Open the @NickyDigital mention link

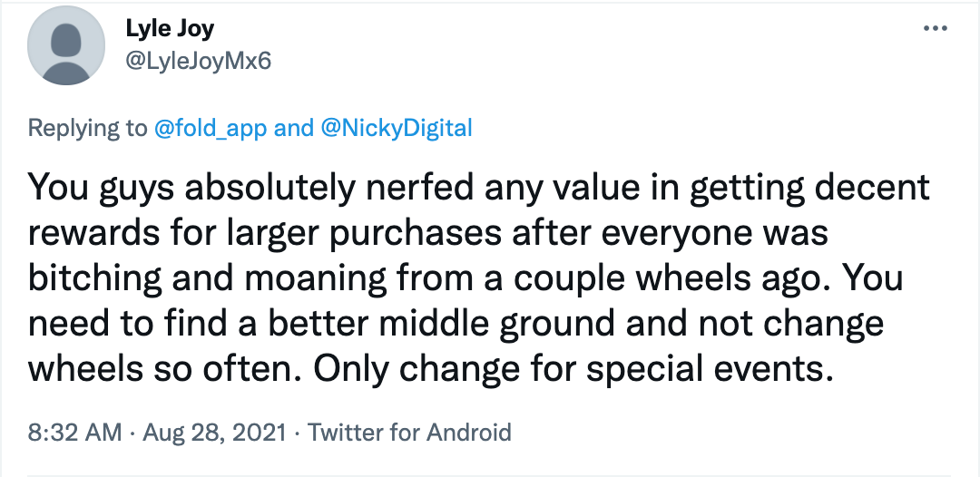[397, 128]
